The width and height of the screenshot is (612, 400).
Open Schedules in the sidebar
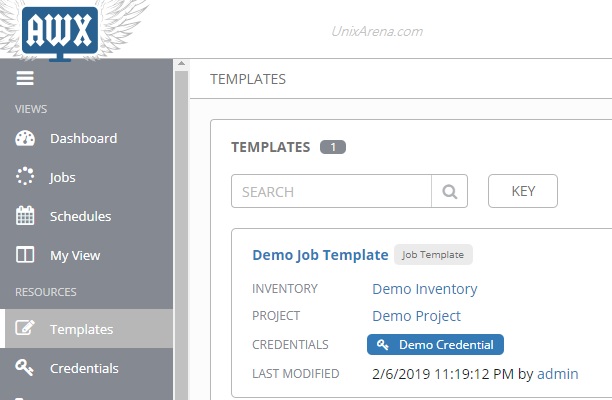80,217
